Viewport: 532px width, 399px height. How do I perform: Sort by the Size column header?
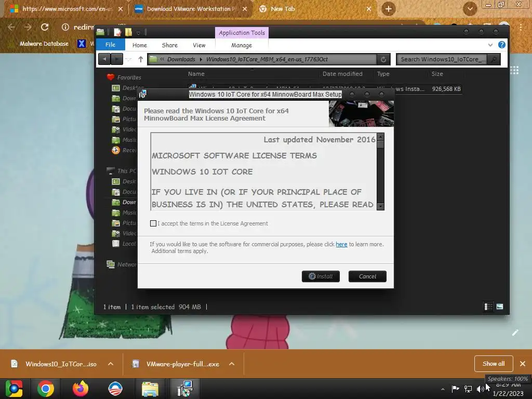click(437, 74)
